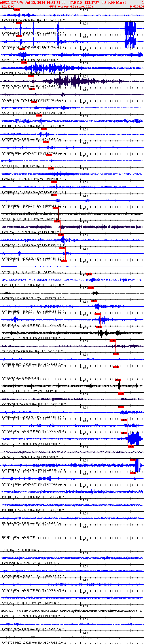This screenshot has width=144, height=644.
Task: Select the 'UW CDF EHZ' station label
Action: (x=11, y=431)
